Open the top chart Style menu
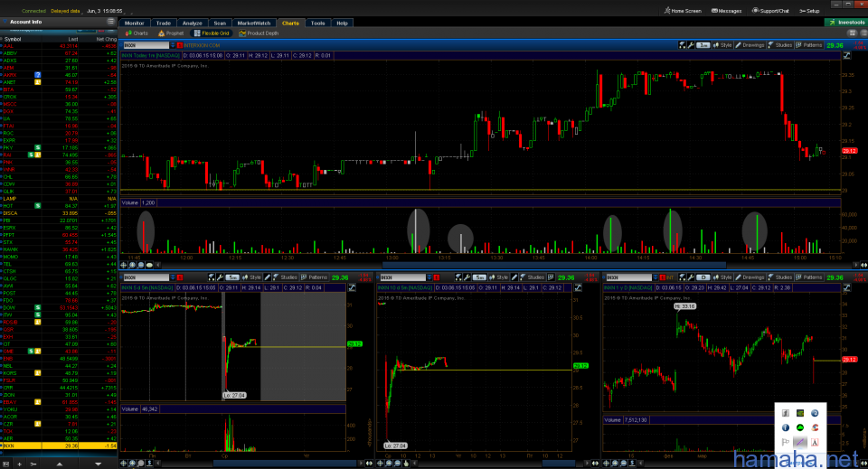The width and height of the screenshot is (868, 469). click(723, 45)
